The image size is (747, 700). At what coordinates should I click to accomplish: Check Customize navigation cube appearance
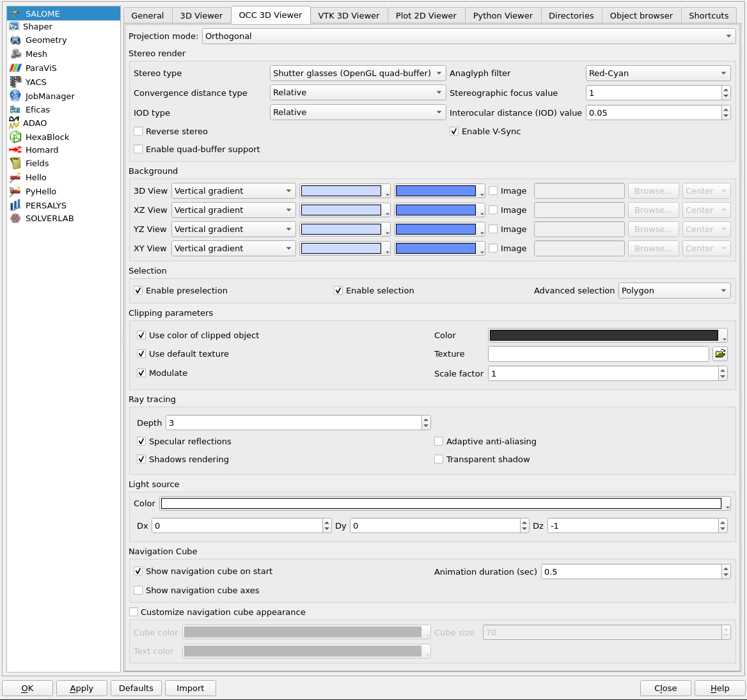134,612
